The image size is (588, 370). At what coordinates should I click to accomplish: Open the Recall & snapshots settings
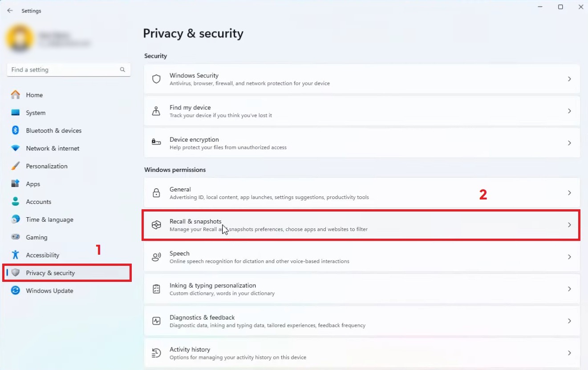coord(361,225)
